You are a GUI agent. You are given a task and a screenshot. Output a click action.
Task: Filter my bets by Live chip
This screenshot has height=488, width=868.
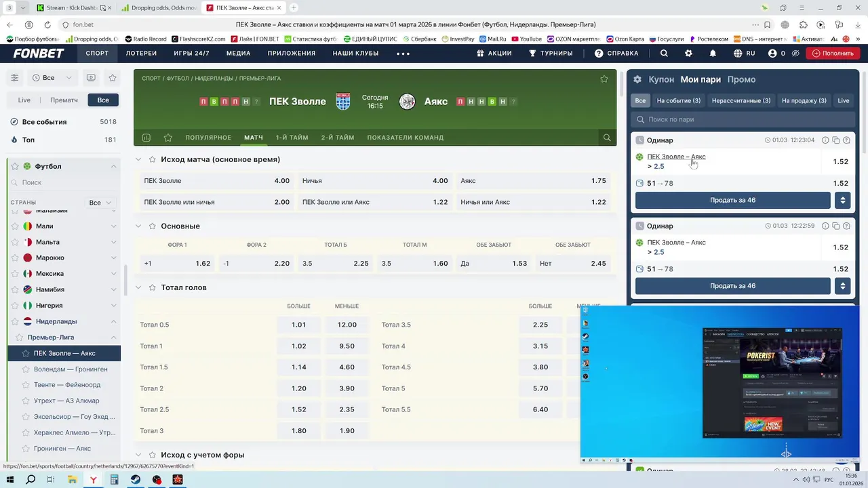[x=844, y=100]
